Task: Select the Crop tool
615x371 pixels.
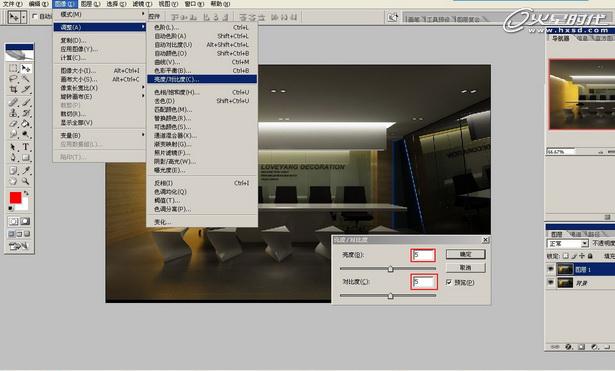Action: pos(13,89)
